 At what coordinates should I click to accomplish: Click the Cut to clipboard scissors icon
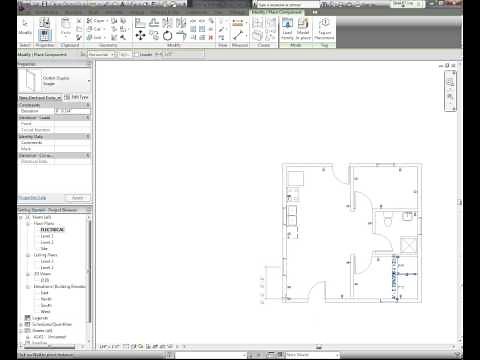[x=79, y=21]
